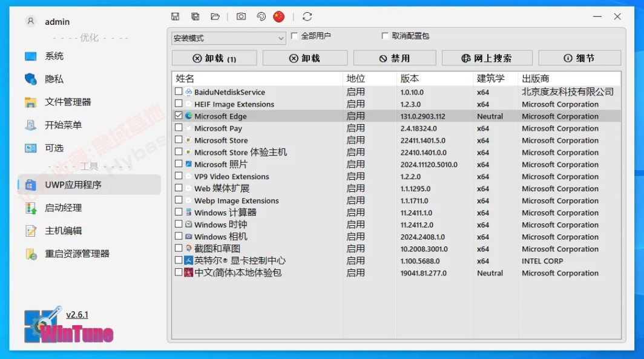
Task: Enable the 取消配置包 checkbox
Action: pos(385,36)
